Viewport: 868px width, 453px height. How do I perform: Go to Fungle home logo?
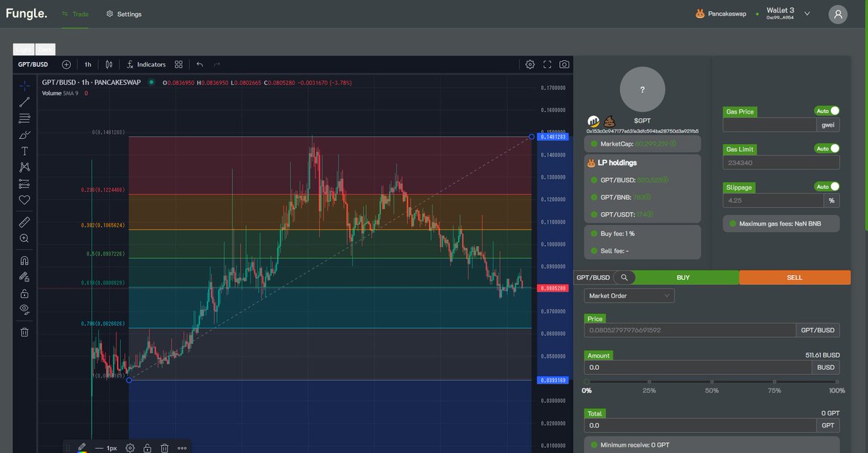[x=26, y=14]
